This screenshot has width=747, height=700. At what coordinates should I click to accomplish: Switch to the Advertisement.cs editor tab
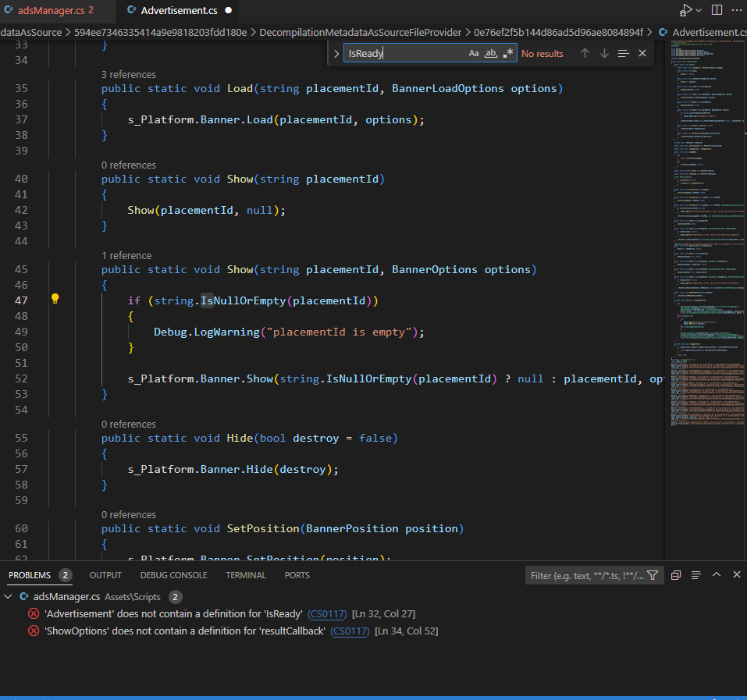(x=179, y=10)
